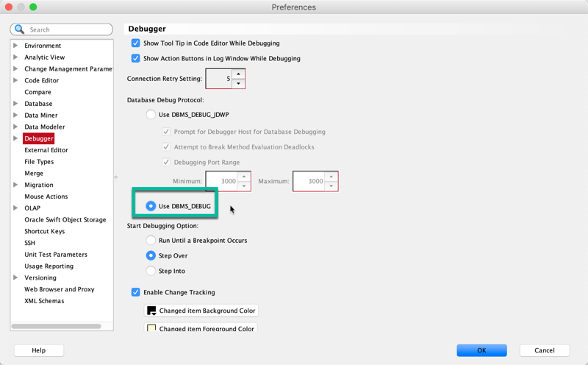Expand the Versioning category arrow
This screenshot has width=588, height=365.
coord(15,277)
